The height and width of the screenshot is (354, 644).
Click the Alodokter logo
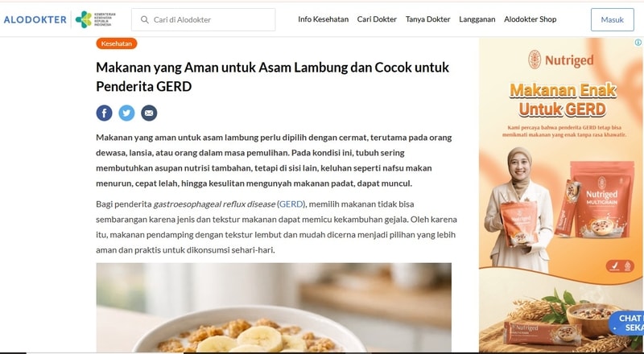click(35, 19)
